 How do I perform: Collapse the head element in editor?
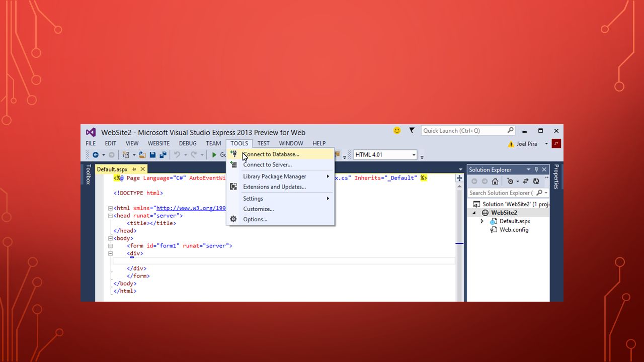coord(110,216)
